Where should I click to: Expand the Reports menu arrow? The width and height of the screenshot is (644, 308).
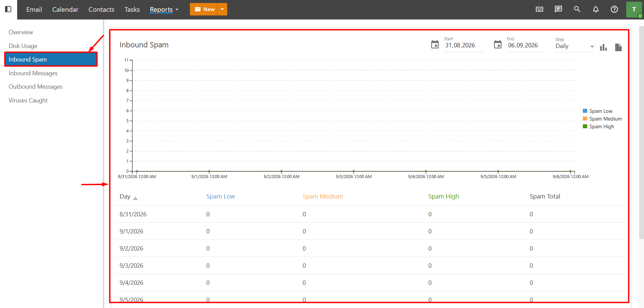tap(177, 10)
